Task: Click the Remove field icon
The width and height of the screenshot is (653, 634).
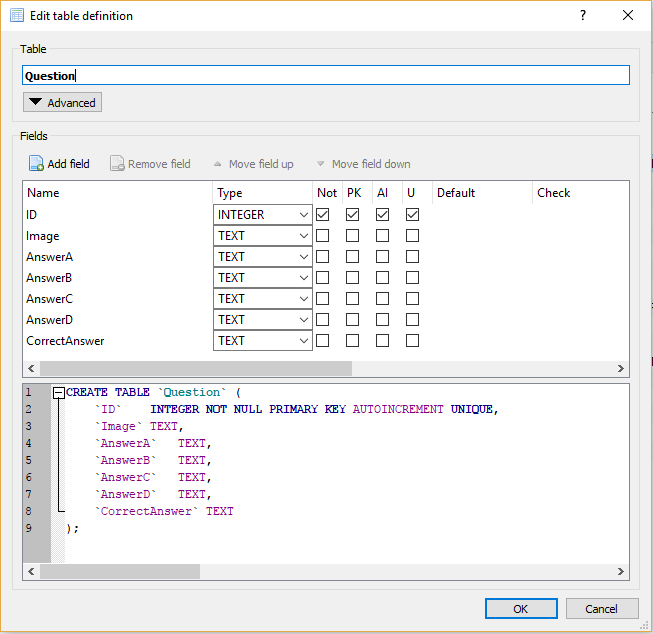Action: (117, 164)
